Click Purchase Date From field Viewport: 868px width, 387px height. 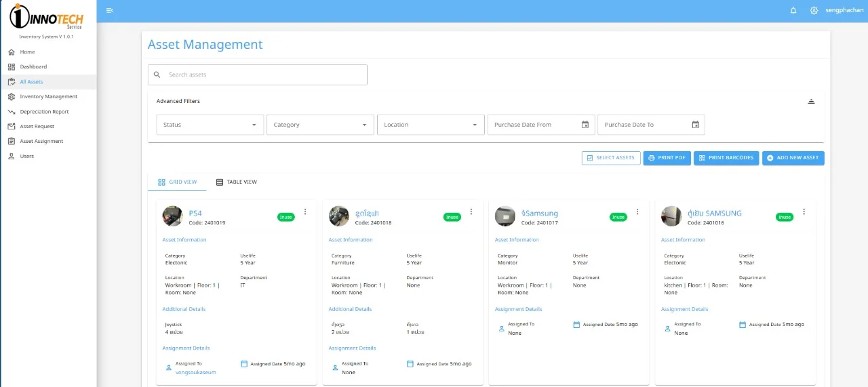click(x=541, y=125)
